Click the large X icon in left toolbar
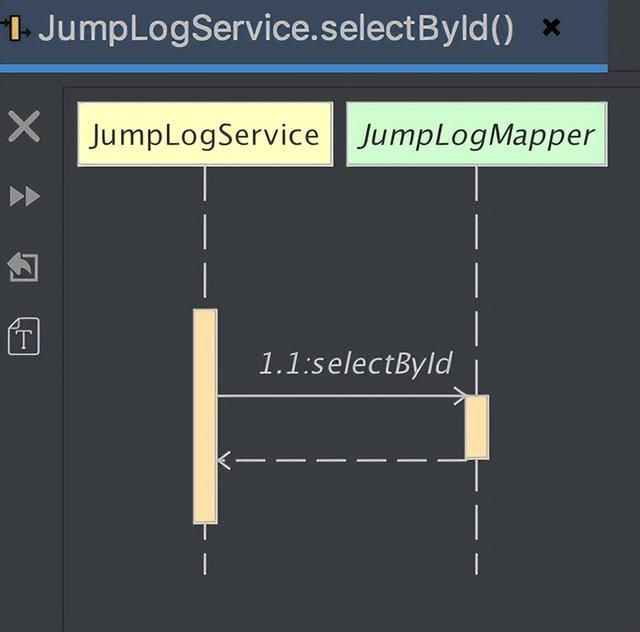 click(x=24, y=127)
